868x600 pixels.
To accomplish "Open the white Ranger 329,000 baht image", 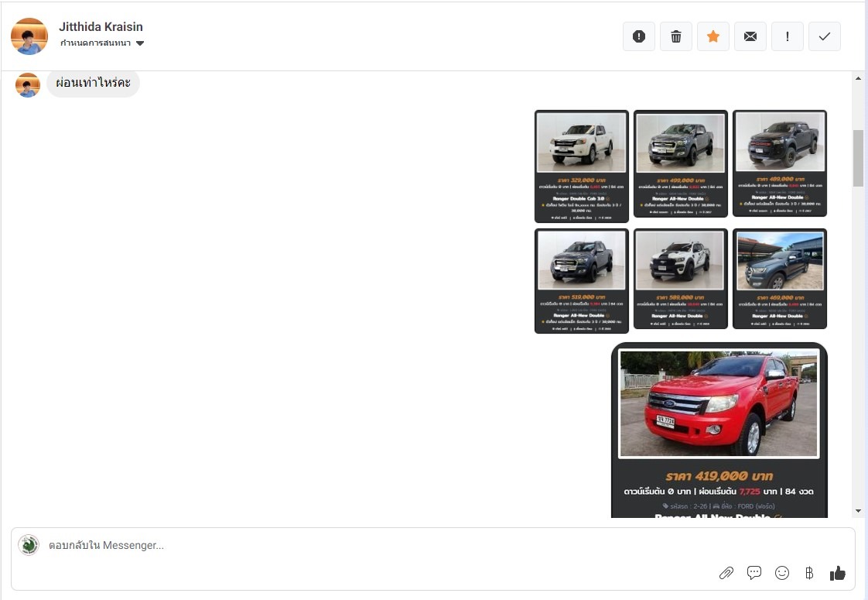I will point(582,166).
